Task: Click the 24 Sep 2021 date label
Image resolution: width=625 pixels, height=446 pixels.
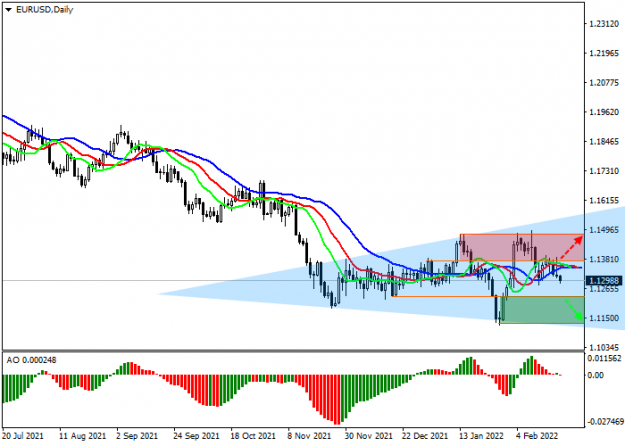Action: pyautogui.click(x=196, y=436)
